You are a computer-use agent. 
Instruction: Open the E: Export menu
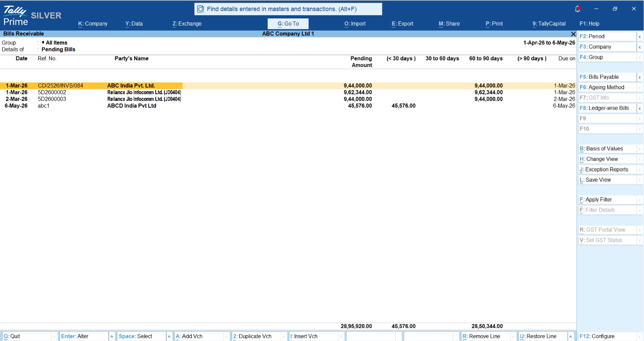[402, 23]
